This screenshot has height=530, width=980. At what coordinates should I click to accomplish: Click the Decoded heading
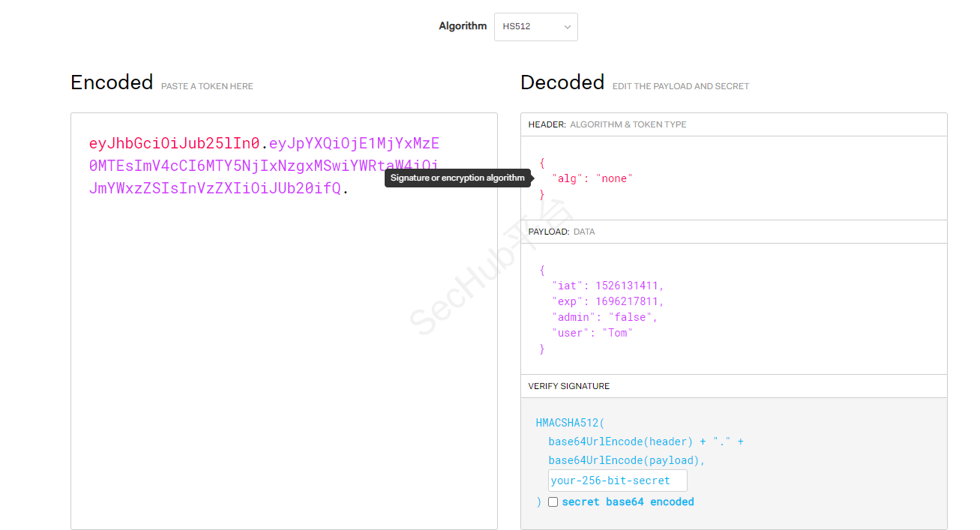(x=562, y=82)
